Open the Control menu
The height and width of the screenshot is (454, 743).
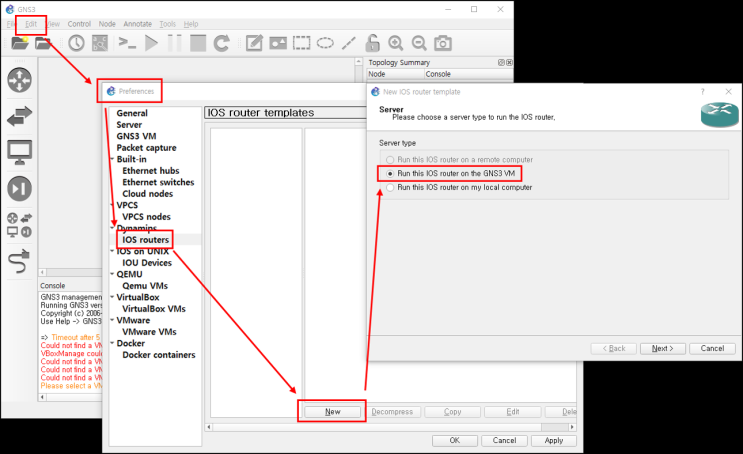79,24
